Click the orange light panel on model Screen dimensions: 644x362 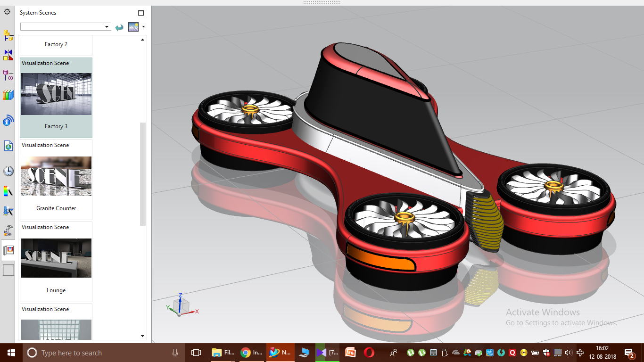[380, 257]
